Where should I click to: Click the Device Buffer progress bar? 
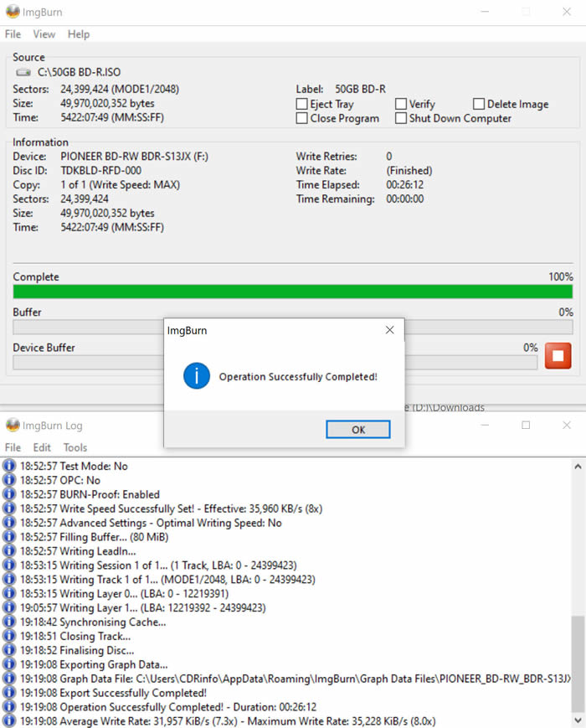point(275,363)
